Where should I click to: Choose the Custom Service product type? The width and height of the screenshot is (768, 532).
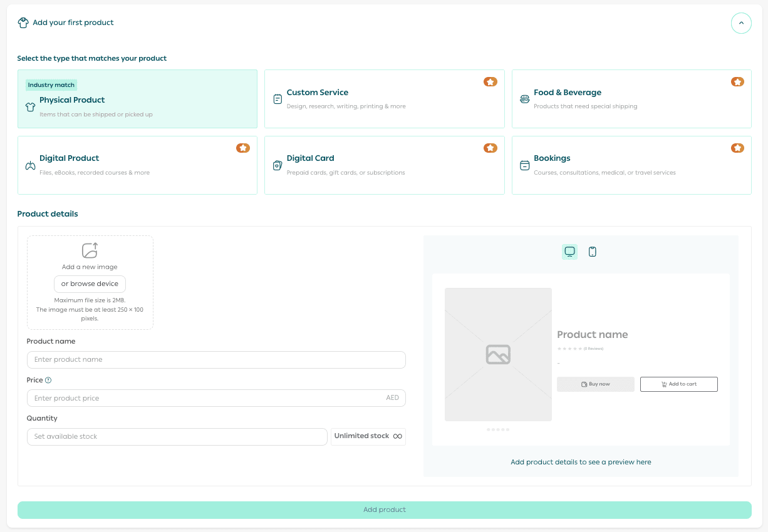click(x=384, y=99)
